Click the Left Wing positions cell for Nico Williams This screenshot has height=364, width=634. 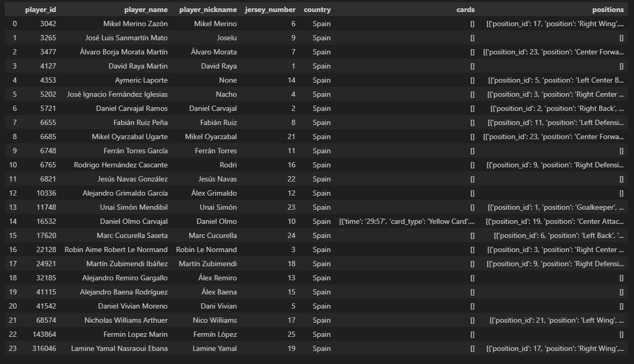(x=557, y=320)
